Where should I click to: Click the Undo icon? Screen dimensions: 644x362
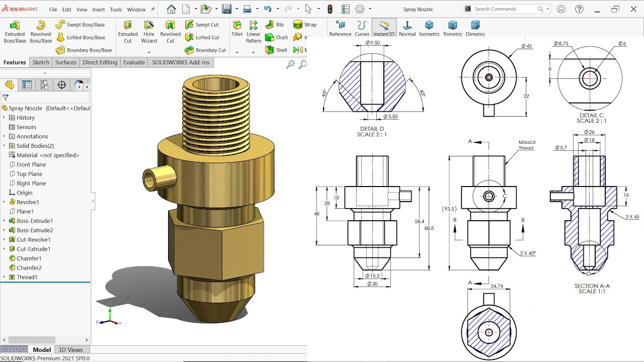[268, 9]
